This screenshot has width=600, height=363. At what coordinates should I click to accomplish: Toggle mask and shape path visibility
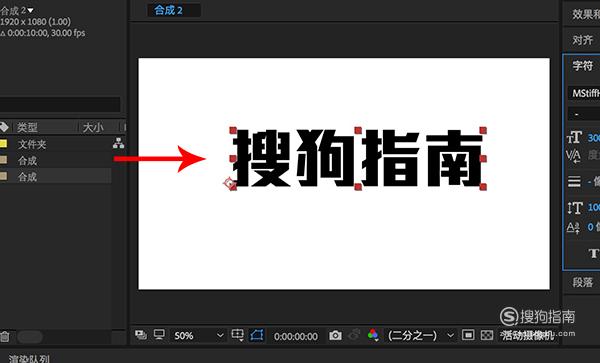(257, 335)
